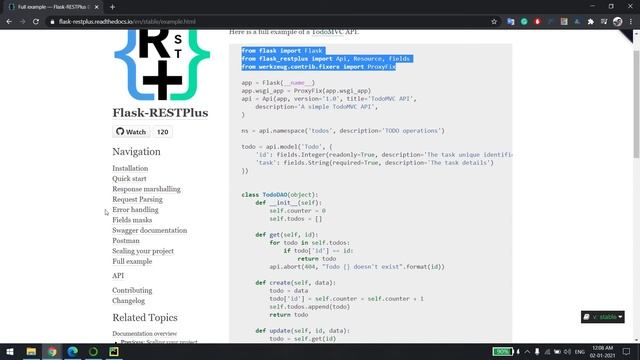Click the GitHub Watch button
This screenshot has height=360, width=640.
tap(131, 132)
